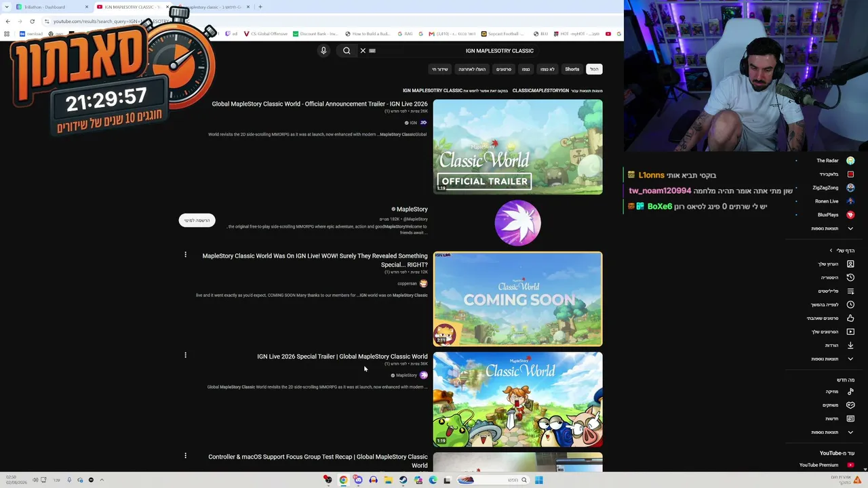Show hidden icons in the system tray
The height and width of the screenshot is (488, 868).
tap(102, 480)
